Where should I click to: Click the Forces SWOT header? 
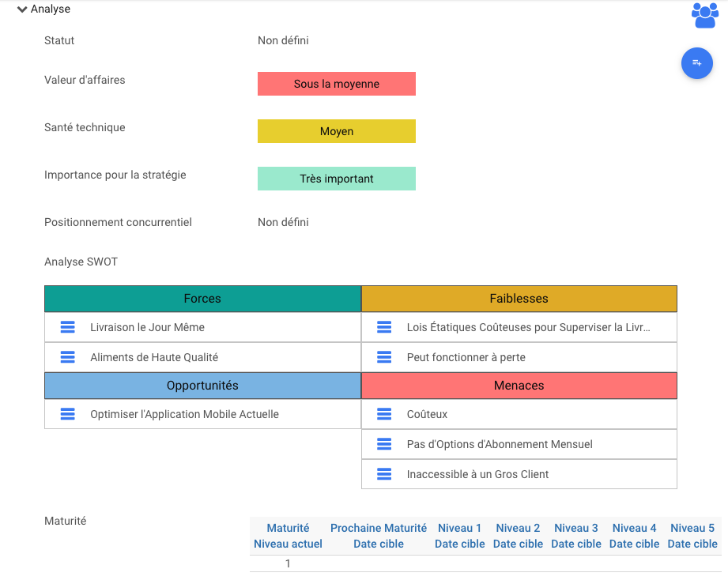(202, 299)
